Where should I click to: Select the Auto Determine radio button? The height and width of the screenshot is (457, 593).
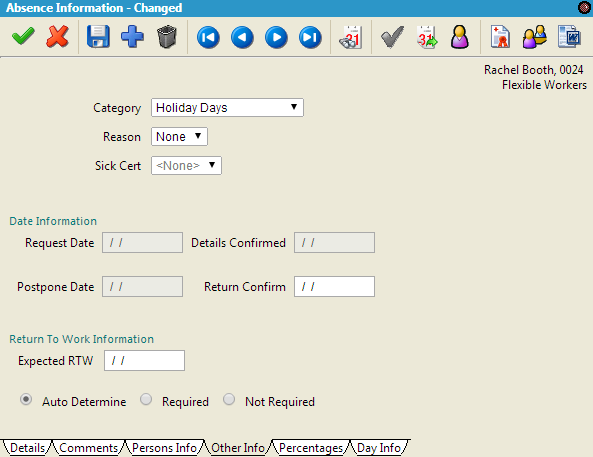[x=26, y=399]
